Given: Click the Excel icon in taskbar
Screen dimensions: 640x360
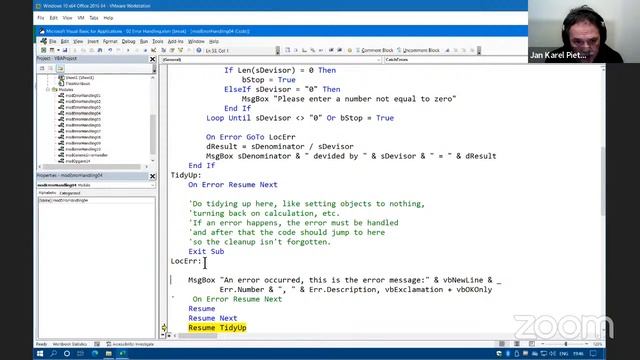Looking at the screenshot, I should coord(122,353).
